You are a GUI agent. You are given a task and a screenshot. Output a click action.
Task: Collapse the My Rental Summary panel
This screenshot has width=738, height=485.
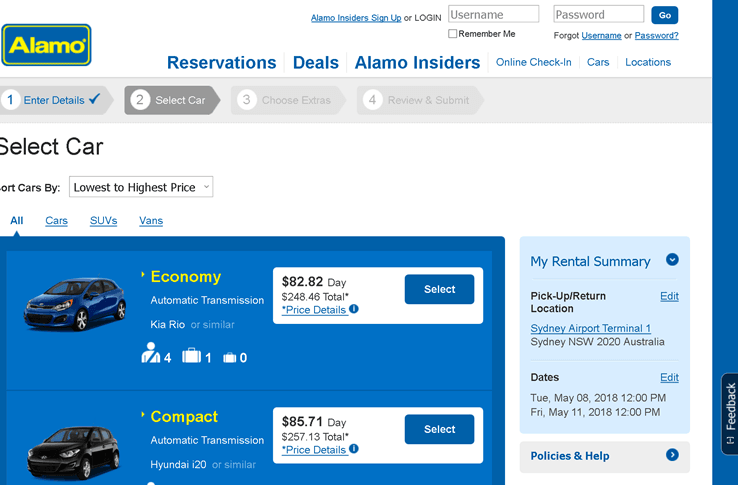[x=672, y=260]
